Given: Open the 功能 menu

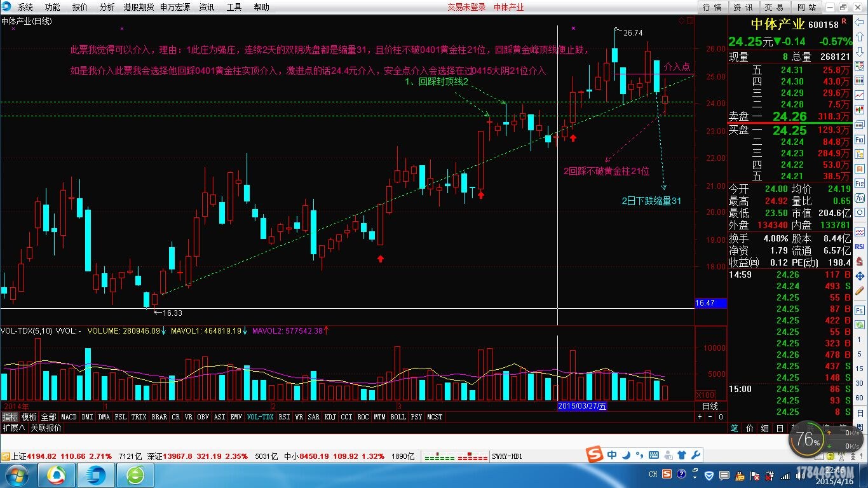Looking at the screenshot, I should (x=52, y=7).
